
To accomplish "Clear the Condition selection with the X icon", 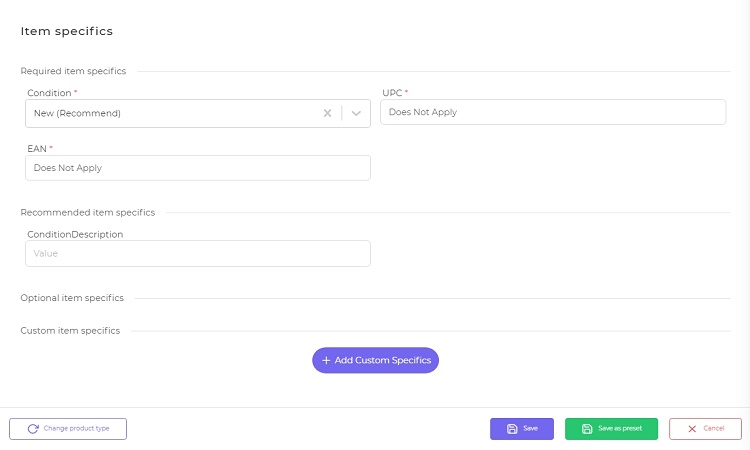I will 327,113.
